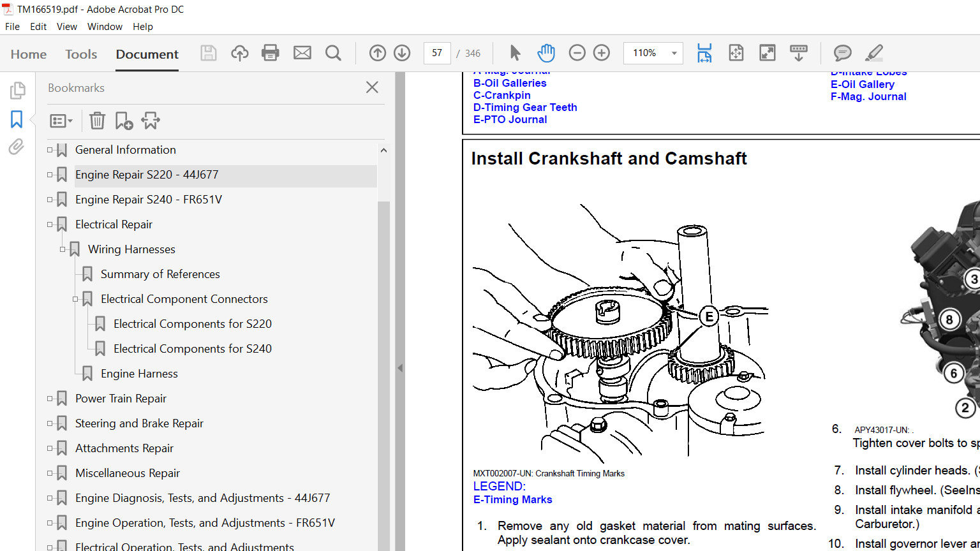The image size is (980, 551).
Task: Click the C-Crankpin link
Action: point(502,95)
